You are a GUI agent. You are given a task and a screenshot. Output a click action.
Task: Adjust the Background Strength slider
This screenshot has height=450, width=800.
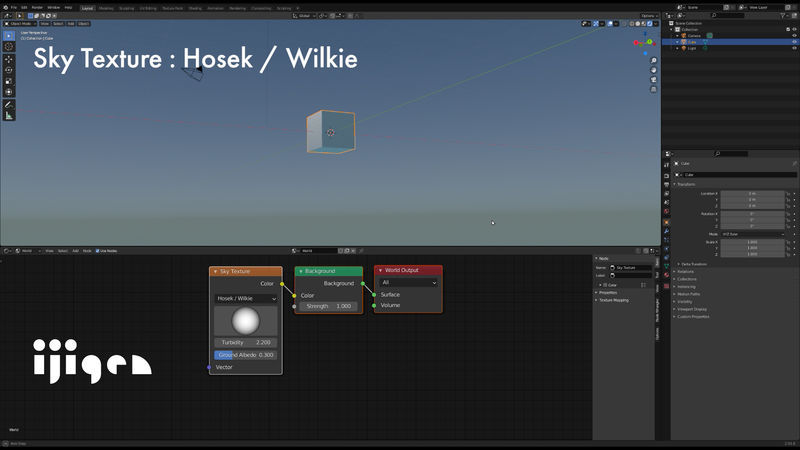point(329,306)
